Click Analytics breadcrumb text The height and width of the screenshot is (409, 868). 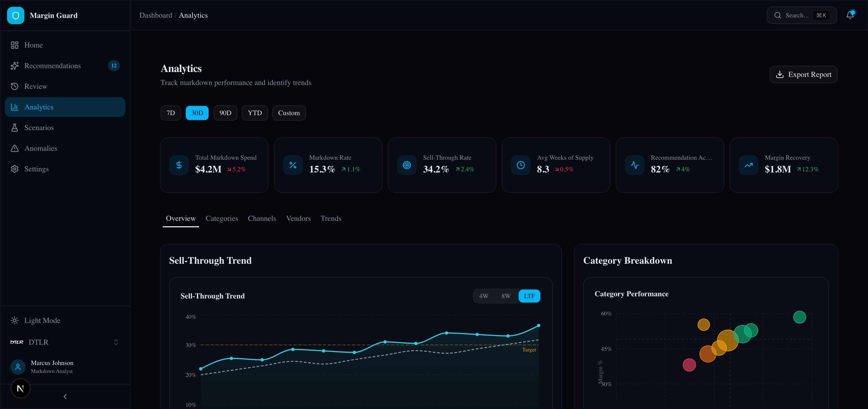[x=193, y=15]
